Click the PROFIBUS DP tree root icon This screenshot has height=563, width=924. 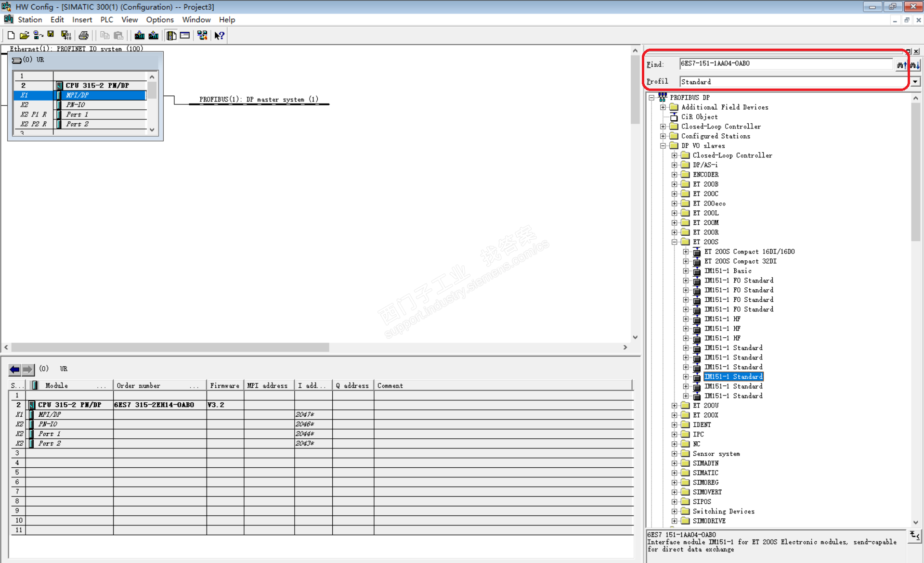pyautogui.click(x=663, y=97)
